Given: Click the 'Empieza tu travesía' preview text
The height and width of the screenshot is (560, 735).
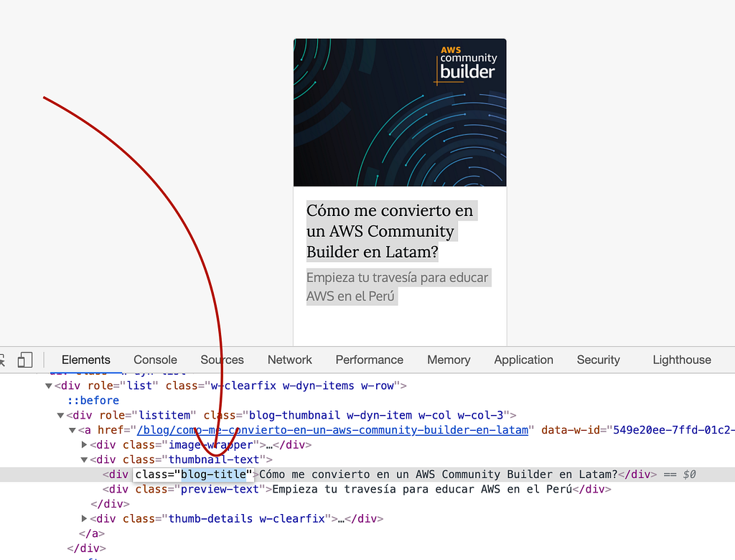Looking at the screenshot, I should tap(398, 287).
